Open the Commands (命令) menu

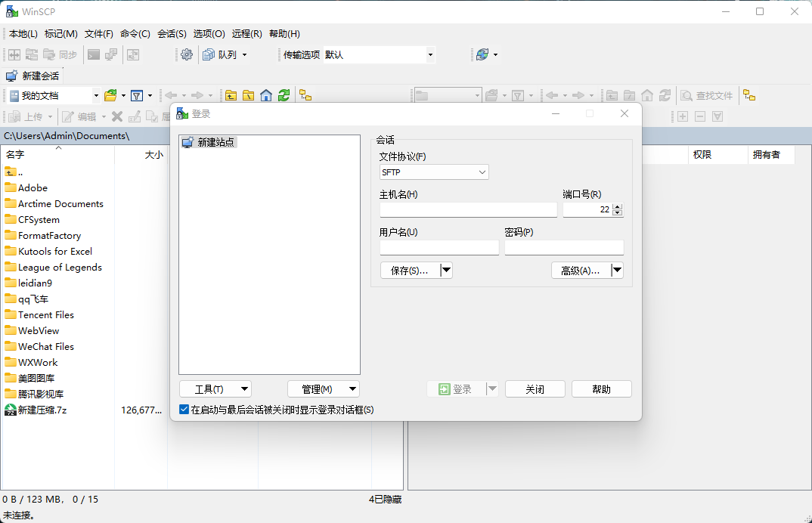click(x=135, y=33)
